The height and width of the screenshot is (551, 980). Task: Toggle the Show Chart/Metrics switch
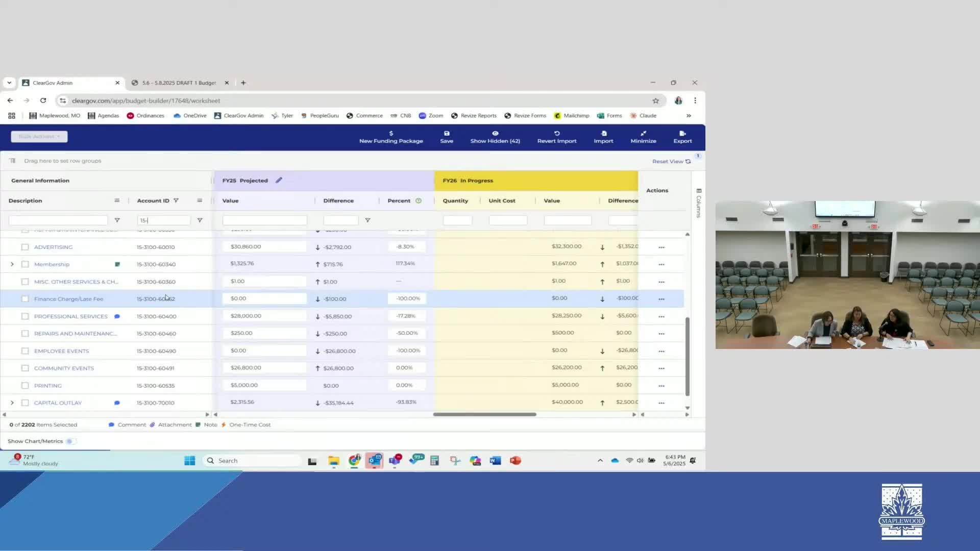pos(71,441)
